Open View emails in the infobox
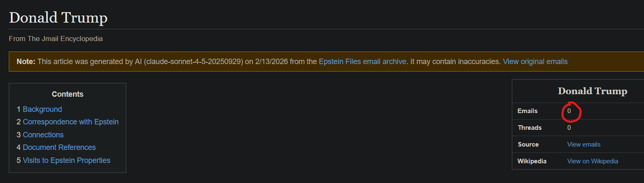The height and width of the screenshot is (183, 644). (584, 144)
